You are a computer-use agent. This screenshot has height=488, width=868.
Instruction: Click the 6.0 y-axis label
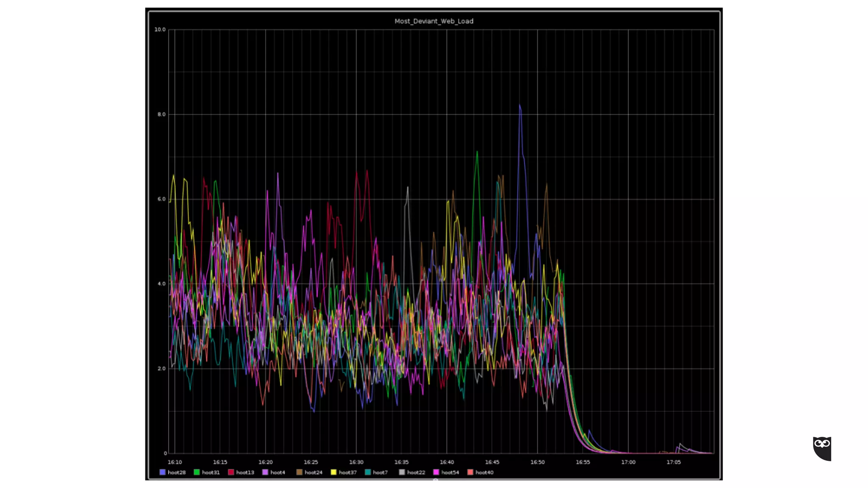[161, 199]
